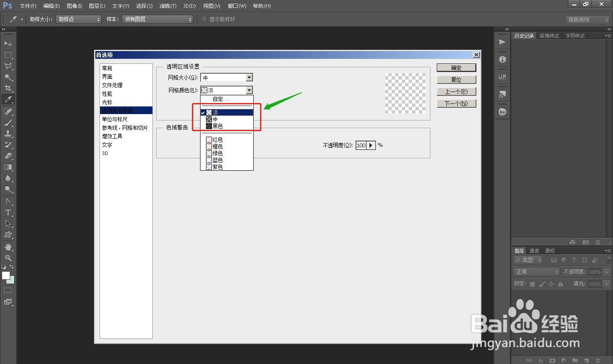Toggle pixel layer filter icon
This screenshot has height=364, width=613.
554,260
